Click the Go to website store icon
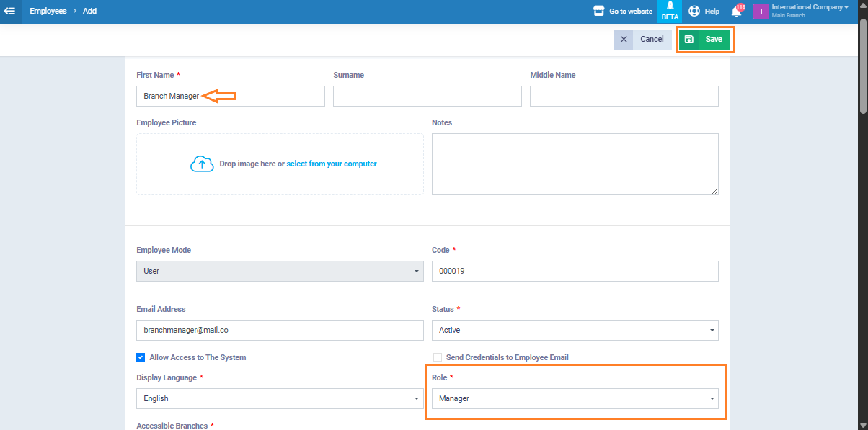 coord(598,11)
